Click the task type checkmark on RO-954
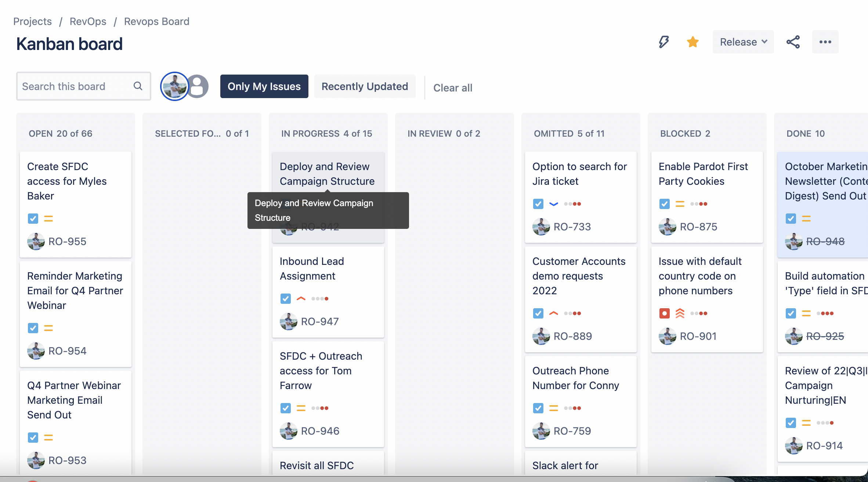Viewport: 868px width, 482px height. pyautogui.click(x=33, y=328)
